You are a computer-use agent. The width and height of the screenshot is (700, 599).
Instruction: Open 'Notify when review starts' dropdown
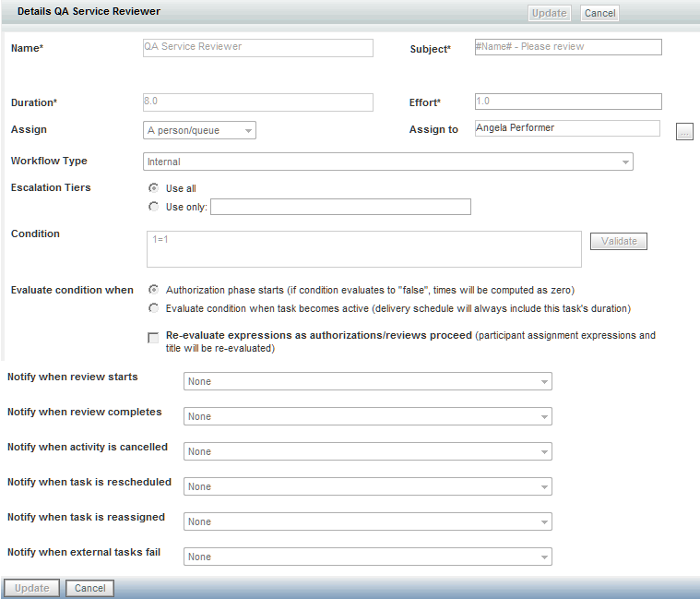click(367, 381)
